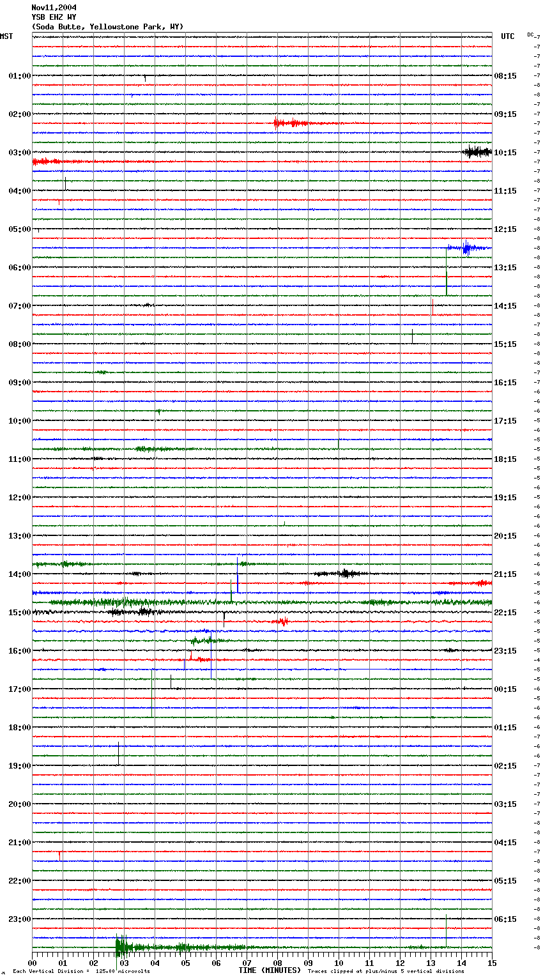The image size is (543, 980).
Task: Click the Traces clipped at plus/minus 5 note
Action: click(x=386, y=972)
